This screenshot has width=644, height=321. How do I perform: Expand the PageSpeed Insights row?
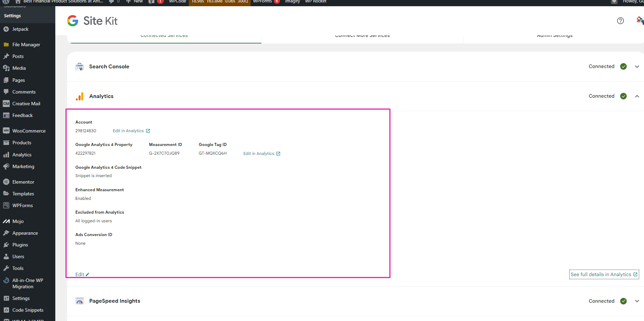[637, 301]
